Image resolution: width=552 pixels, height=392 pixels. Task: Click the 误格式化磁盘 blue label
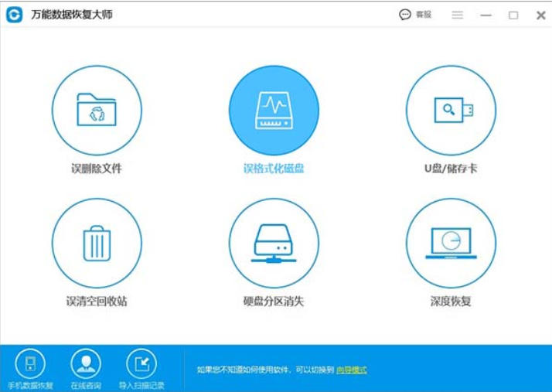274,169
